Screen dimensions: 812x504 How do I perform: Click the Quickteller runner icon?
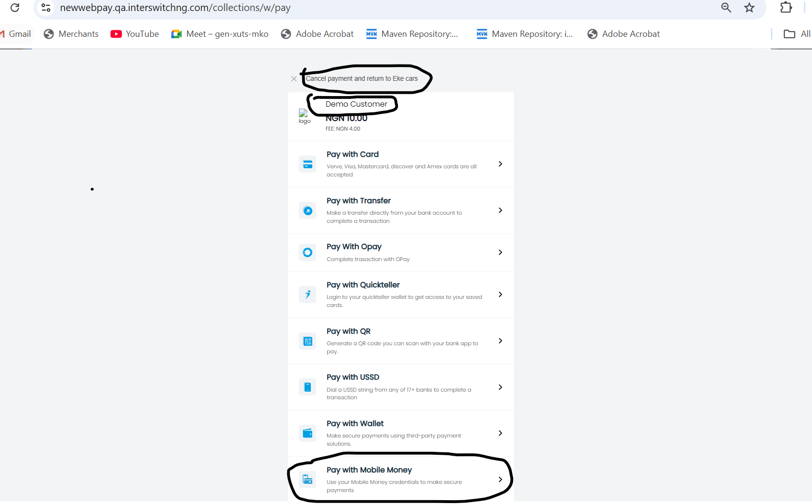click(x=307, y=295)
